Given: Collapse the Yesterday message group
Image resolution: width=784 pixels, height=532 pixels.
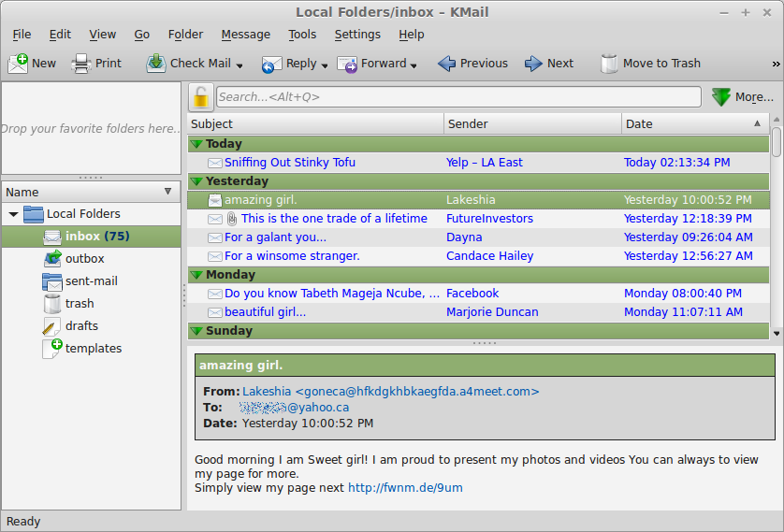Looking at the screenshot, I should (197, 181).
